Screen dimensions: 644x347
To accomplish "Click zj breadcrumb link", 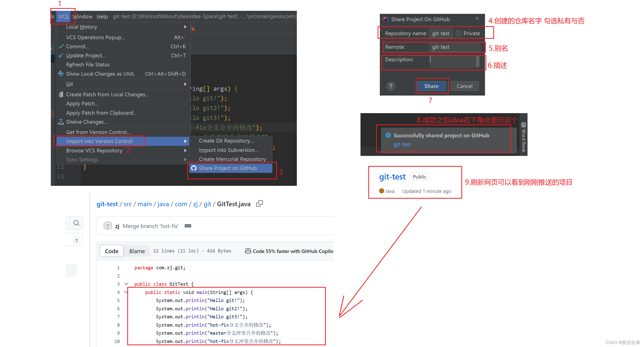I will click(x=195, y=204).
